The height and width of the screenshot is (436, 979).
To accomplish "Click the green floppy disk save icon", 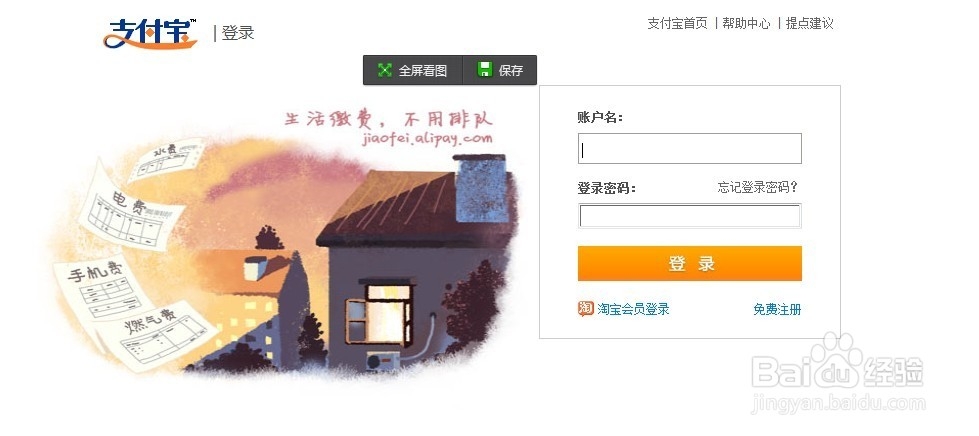I will pos(485,69).
